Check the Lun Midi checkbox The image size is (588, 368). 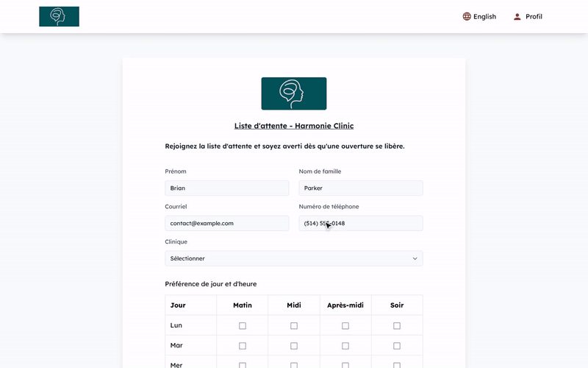point(294,326)
